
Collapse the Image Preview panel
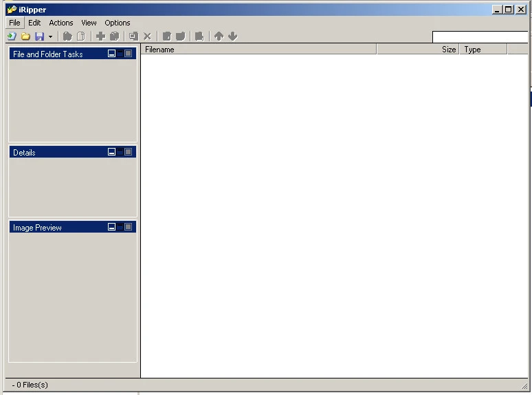[x=111, y=227]
